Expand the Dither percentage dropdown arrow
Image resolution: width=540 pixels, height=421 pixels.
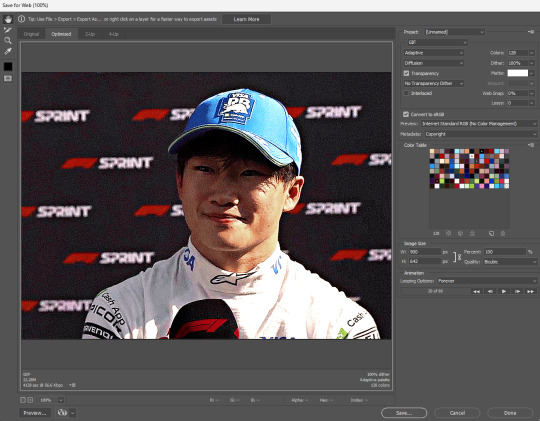tap(531, 63)
